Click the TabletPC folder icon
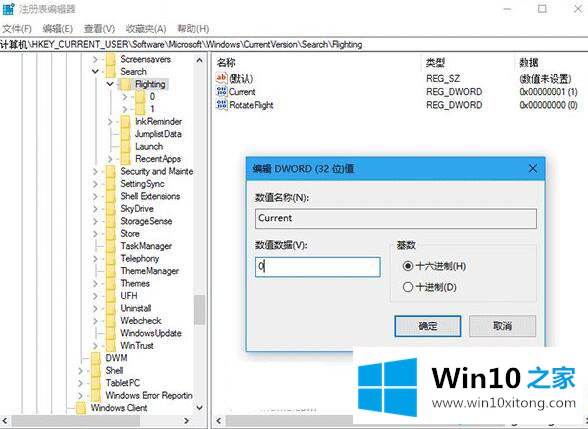The width and height of the screenshot is (588, 429). click(96, 383)
